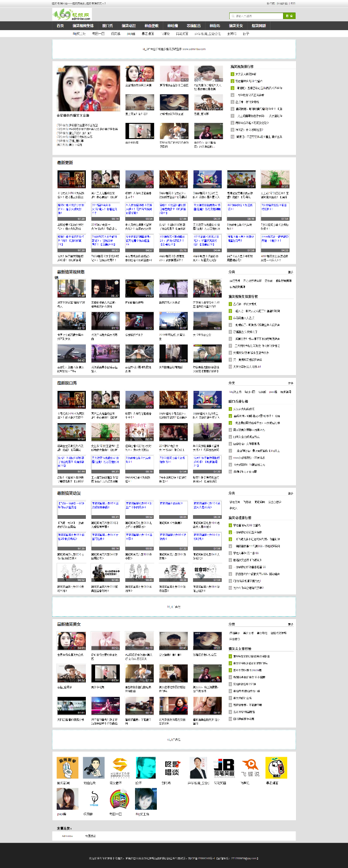Image resolution: width=348 pixels, height=868 pixels.
Task: Play the 07:04 thumbnail under 最新更新
Action: (x=241, y=179)
